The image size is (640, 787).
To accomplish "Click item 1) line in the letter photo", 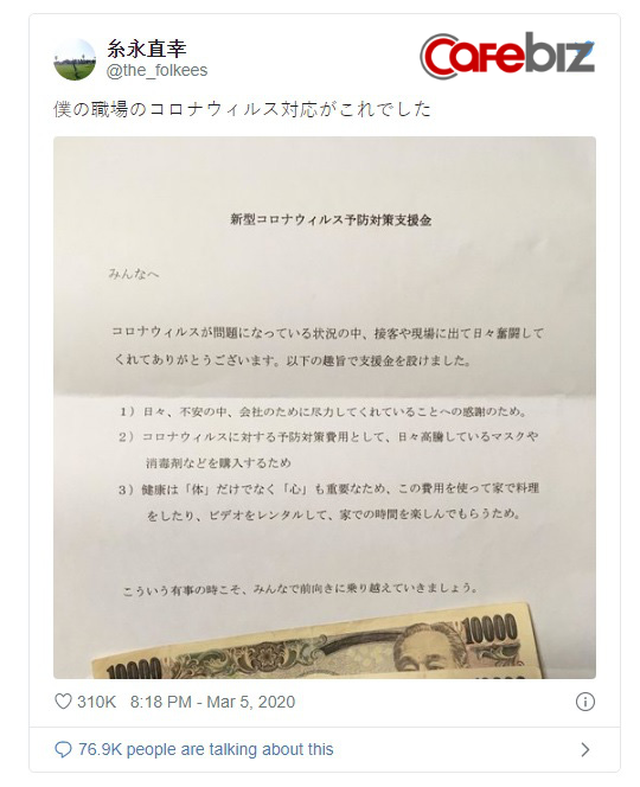I will click(x=323, y=412).
